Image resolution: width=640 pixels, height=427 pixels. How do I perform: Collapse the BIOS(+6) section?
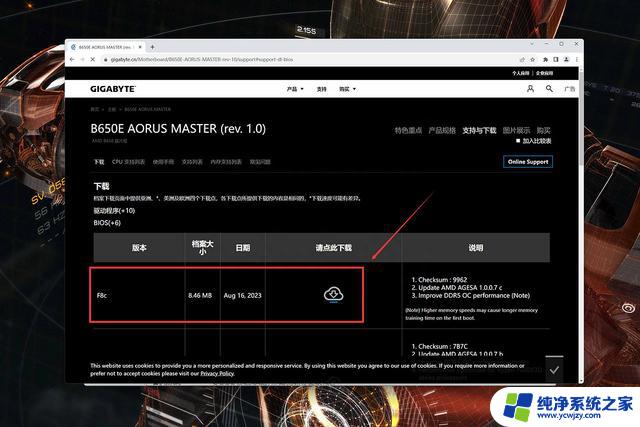107,223
